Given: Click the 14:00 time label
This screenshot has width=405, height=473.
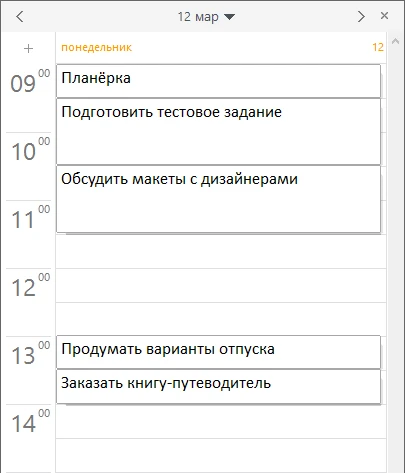Looking at the screenshot, I should [x=30, y=421].
